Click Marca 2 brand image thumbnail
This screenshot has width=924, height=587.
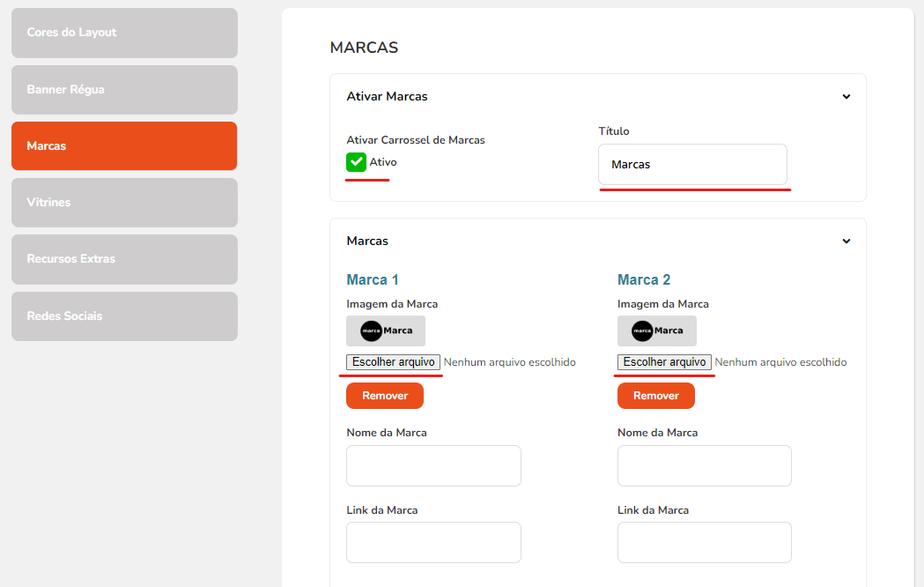point(657,331)
